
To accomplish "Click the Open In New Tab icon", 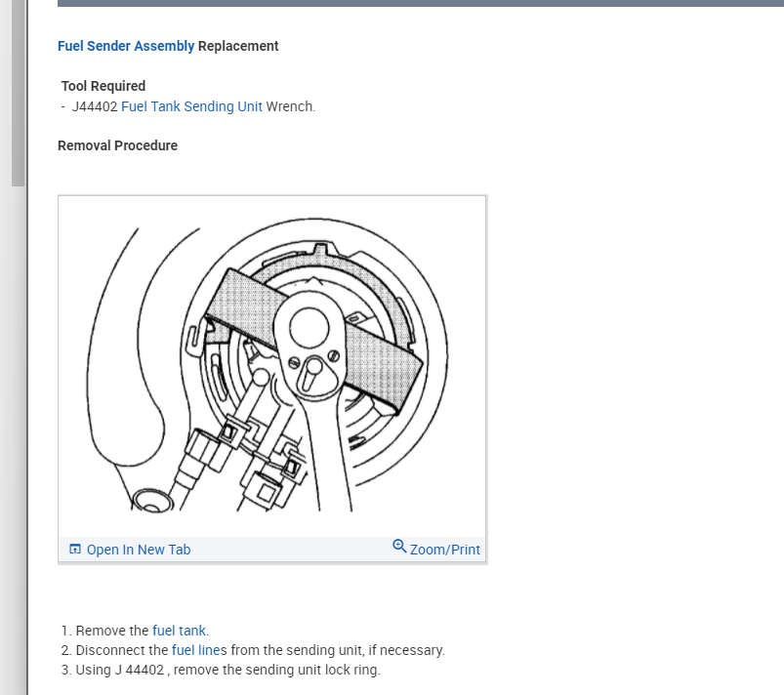I will (75, 549).
